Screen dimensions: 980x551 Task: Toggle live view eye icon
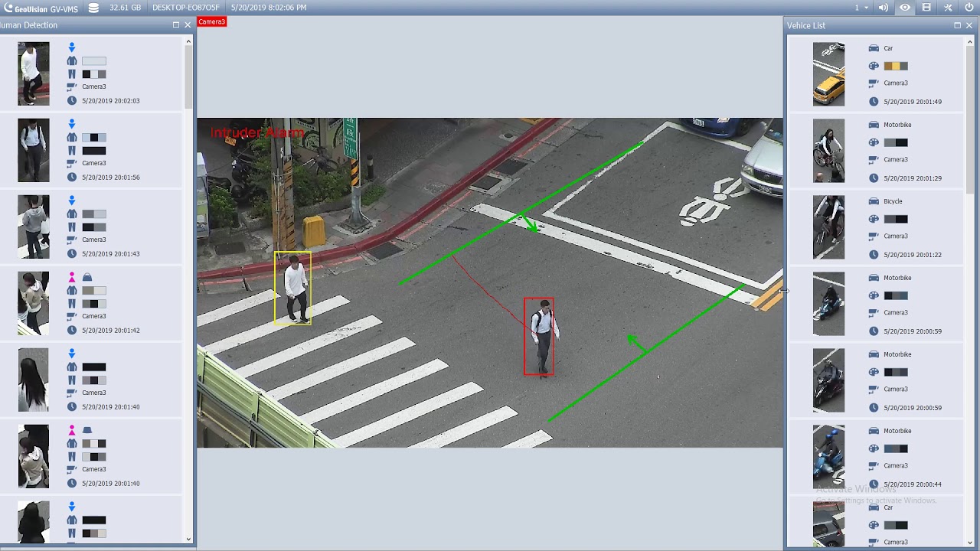point(905,8)
